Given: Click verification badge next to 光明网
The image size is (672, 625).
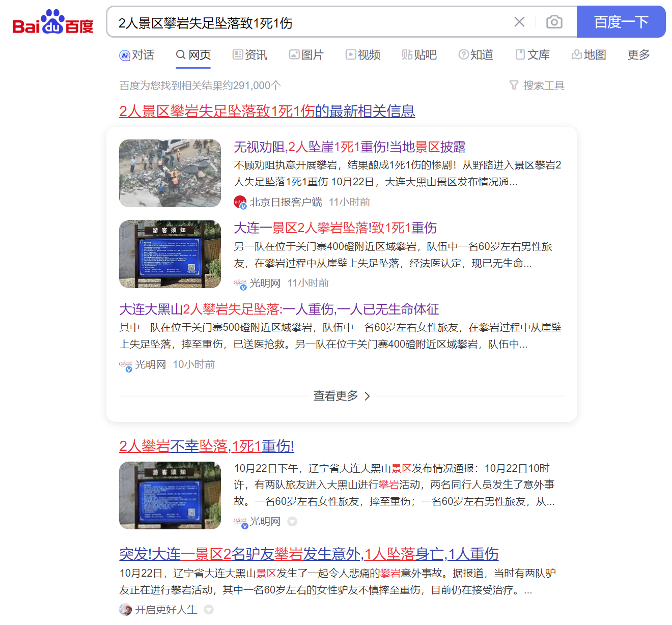Looking at the screenshot, I should [x=292, y=522].
